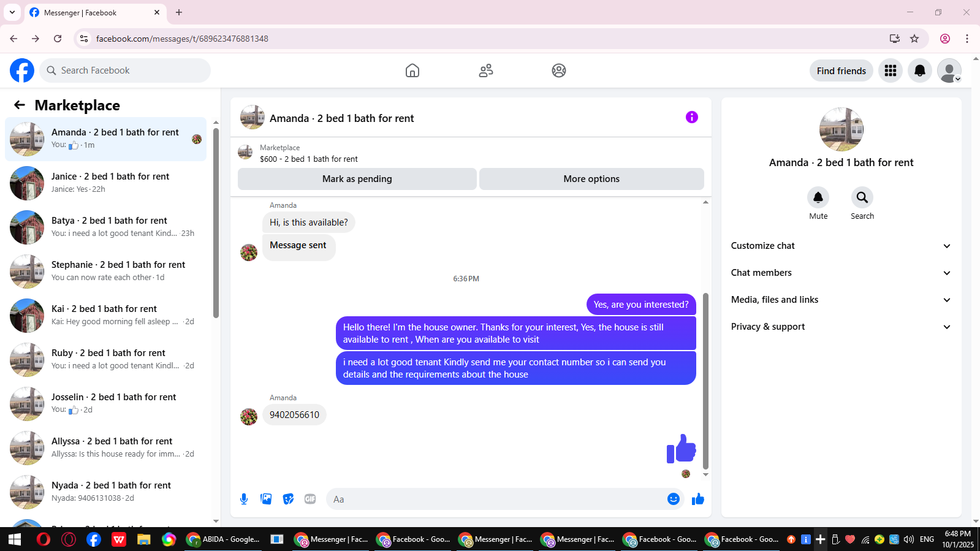Screen dimensions: 980x551
Task: Open a new browser tab
Action: [179, 12]
